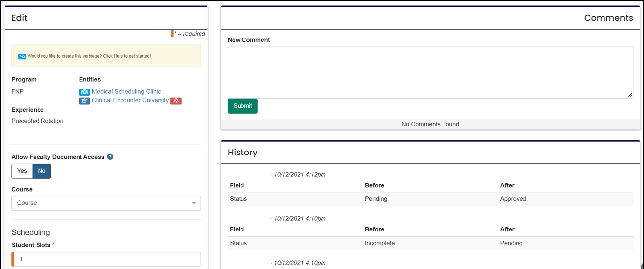Click the help icon next to Allow Faculty Document Access
Screen dimensions: 644x269
tap(110, 157)
